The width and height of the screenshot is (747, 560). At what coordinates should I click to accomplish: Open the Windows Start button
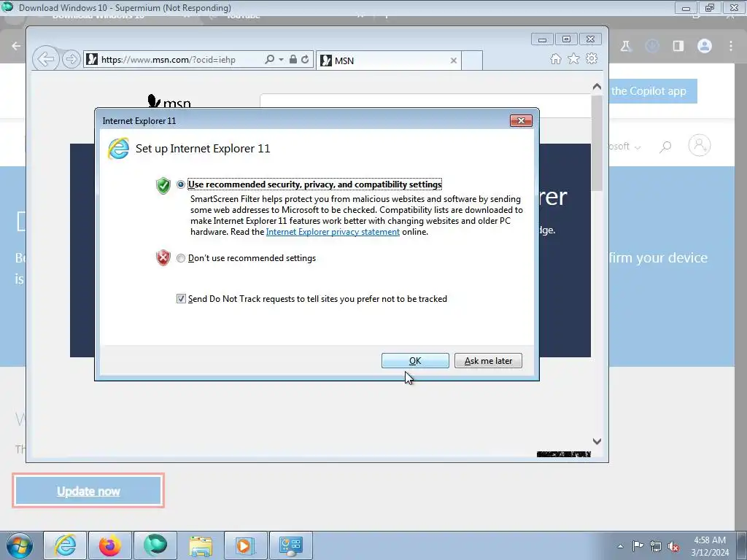click(19, 545)
